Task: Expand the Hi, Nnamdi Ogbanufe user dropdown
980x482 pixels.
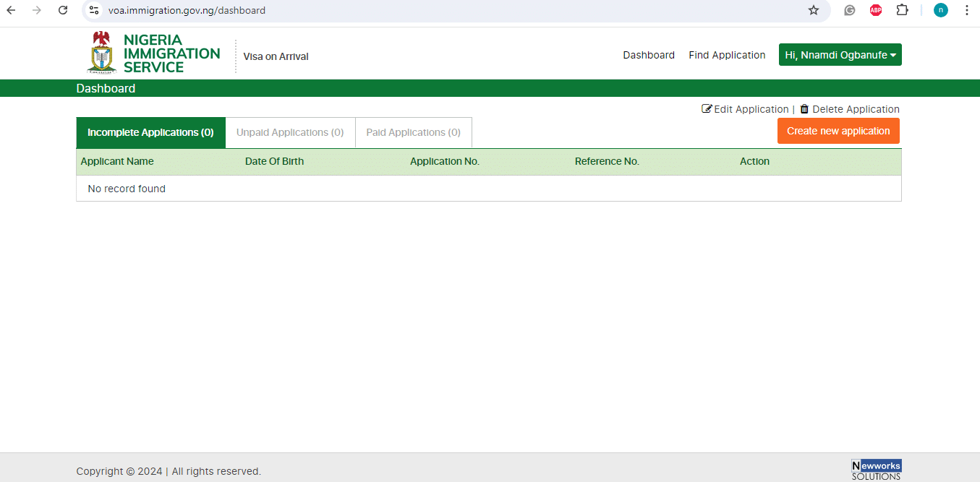Action: [840, 55]
